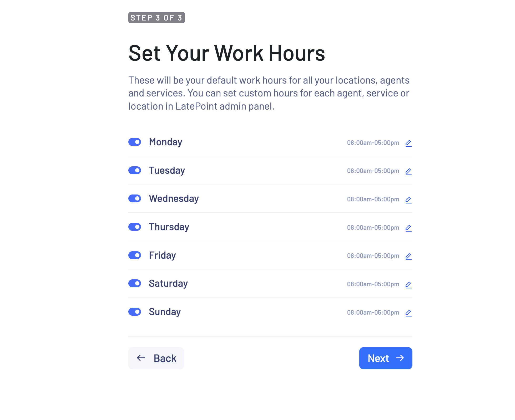Disable Saturday availability toggle
The height and width of the screenshot is (420, 515).
[135, 283]
